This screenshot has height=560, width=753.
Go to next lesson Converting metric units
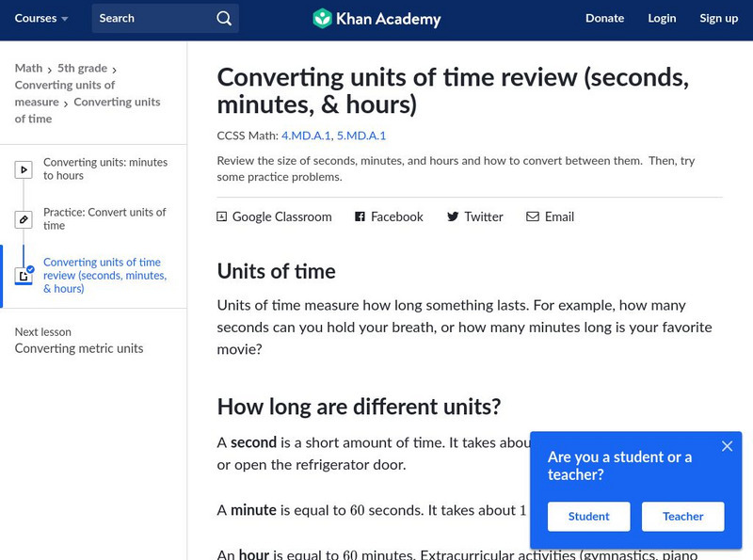pos(79,348)
